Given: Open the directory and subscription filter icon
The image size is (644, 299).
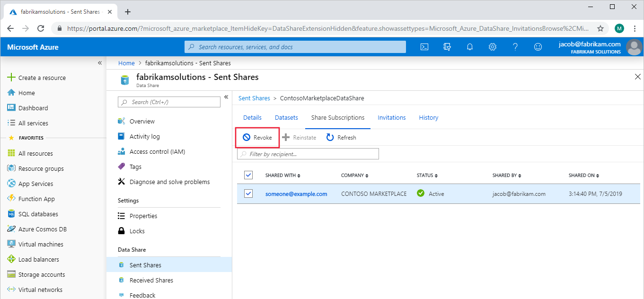Looking at the screenshot, I should [x=447, y=47].
